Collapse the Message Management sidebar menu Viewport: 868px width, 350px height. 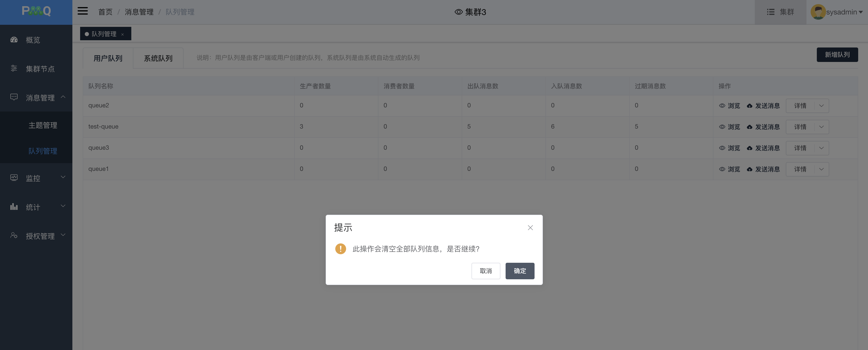pyautogui.click(x=63, y=97)
